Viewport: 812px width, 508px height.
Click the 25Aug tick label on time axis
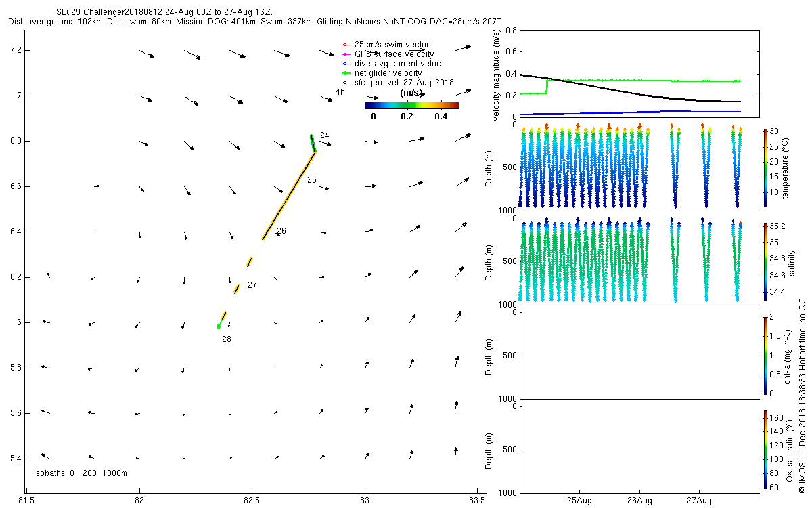pyautogui.click(x=580, y=501)
